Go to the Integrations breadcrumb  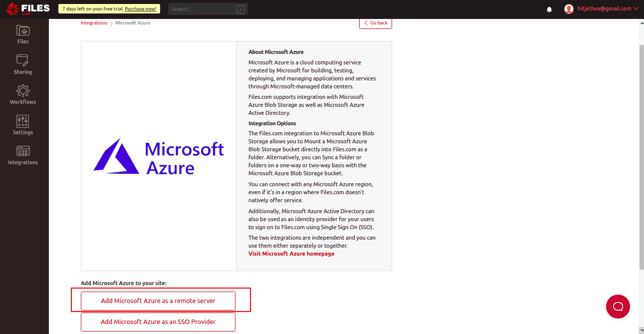point(94,23)
